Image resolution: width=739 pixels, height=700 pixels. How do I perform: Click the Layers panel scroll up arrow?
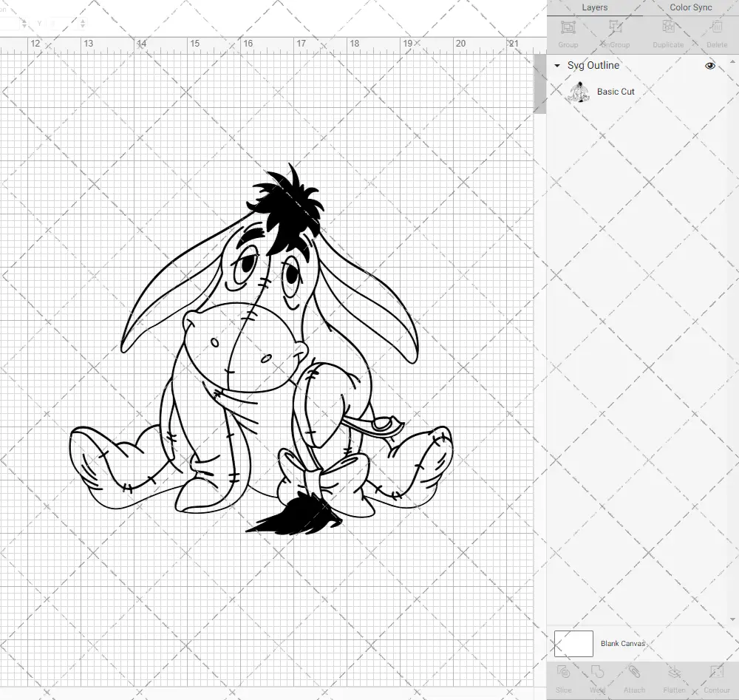[x=732, y=61]
